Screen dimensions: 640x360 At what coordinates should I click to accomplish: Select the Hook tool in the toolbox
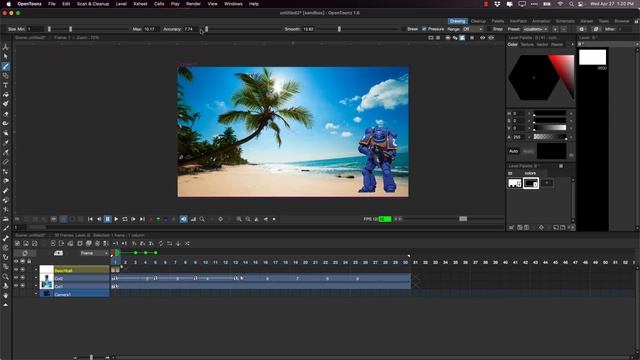click(6, 257)
